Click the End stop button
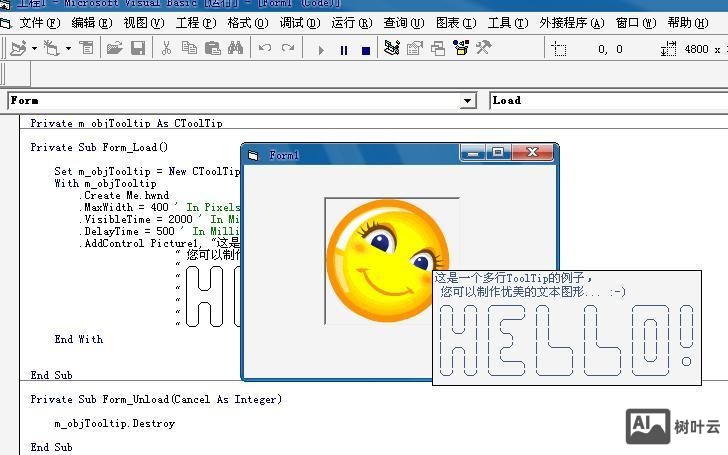Viewport: 728px width, 455px height. pyautogui.click(x=366, y=50)
